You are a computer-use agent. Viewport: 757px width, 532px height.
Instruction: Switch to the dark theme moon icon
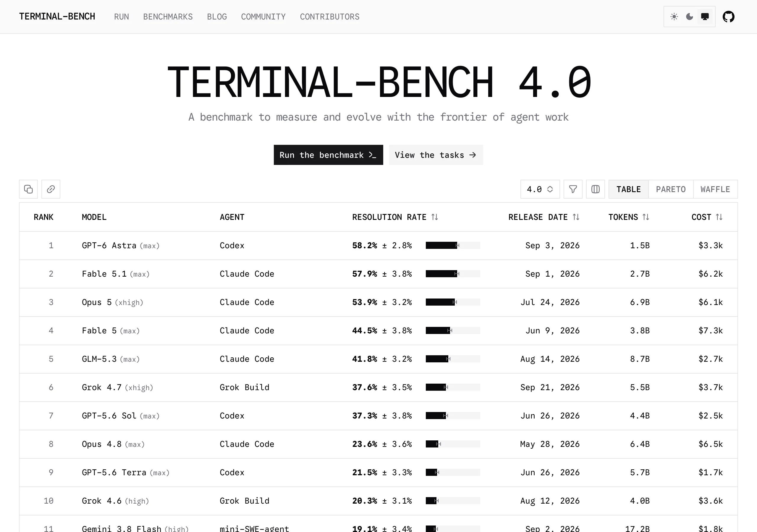pos(689,17)
